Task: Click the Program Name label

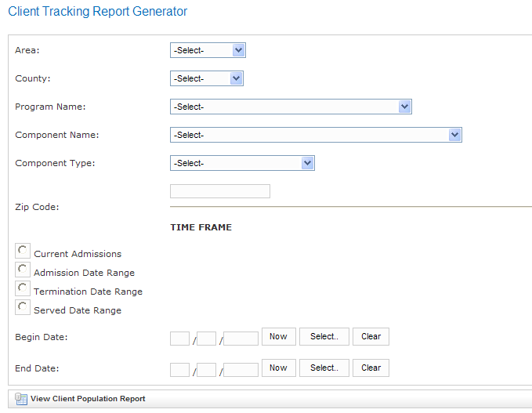Action: (50, 107)
